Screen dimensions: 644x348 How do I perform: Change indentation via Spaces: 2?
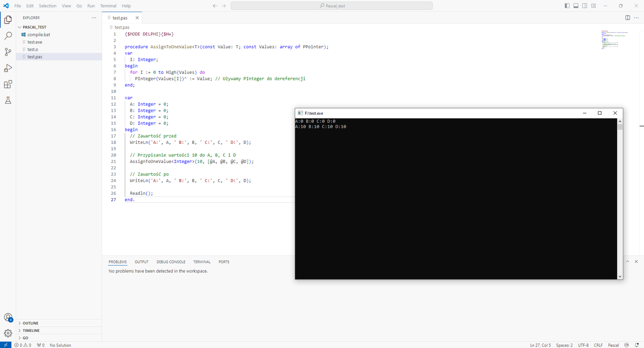(564, 345)
